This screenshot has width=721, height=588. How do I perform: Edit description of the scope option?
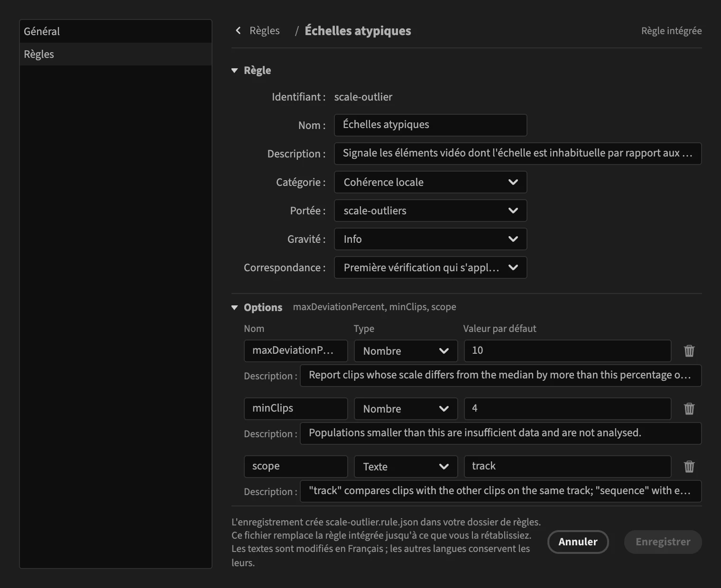point(500,491)
